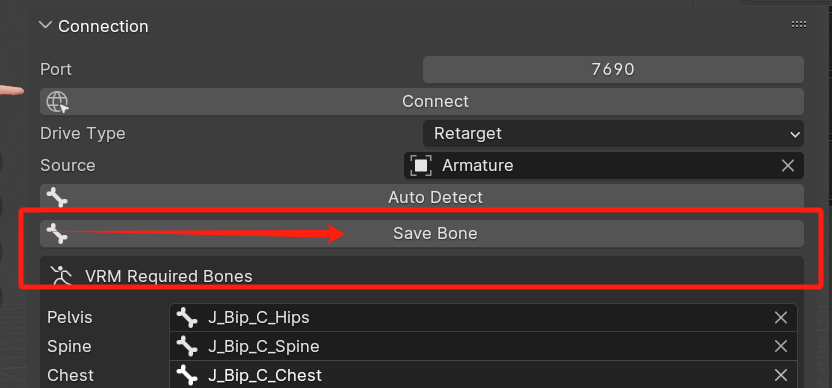Click the globe icon on Connect button
The height and width of the screenshot is (388, 832).
57,101
